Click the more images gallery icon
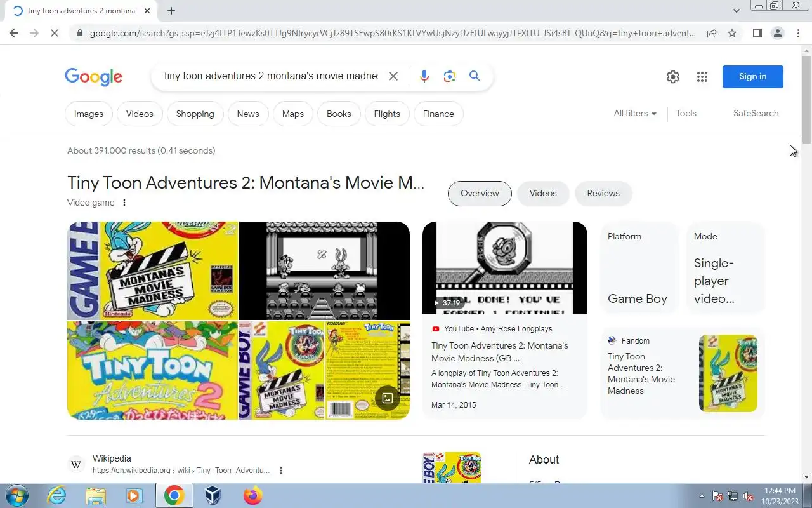 [x=388, y=398]
